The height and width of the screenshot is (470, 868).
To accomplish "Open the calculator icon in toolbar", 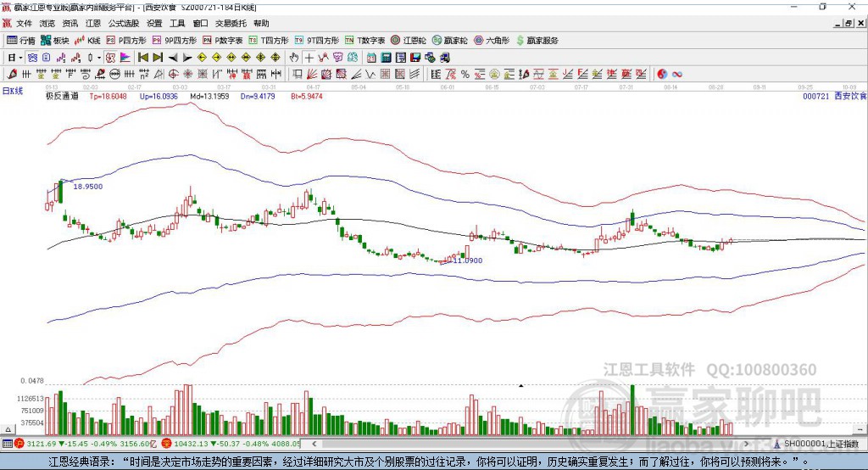I will point(386,58).
